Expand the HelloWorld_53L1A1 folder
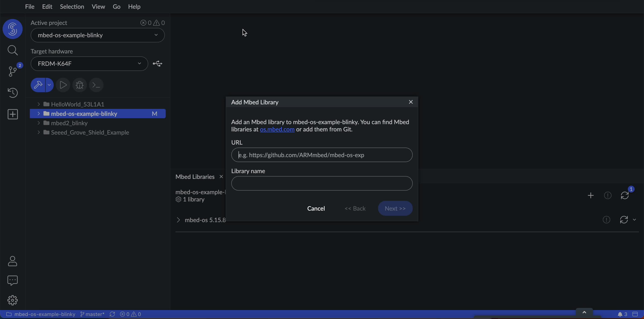This screenshot has width=644, height=319. click(x=39, y=104)
